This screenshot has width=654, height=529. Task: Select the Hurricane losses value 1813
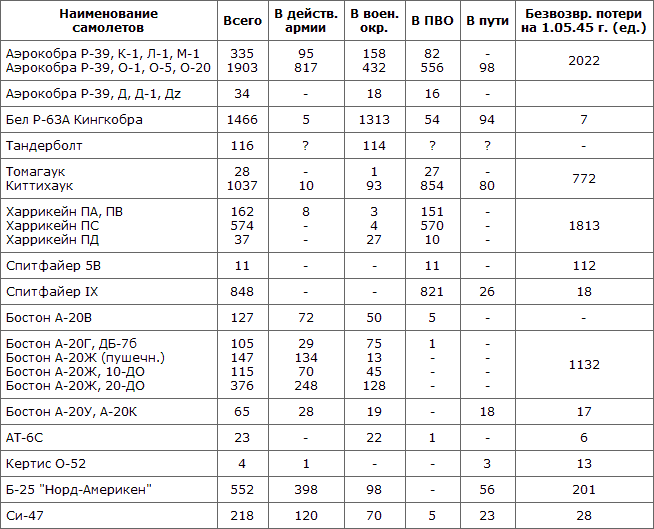583,226
